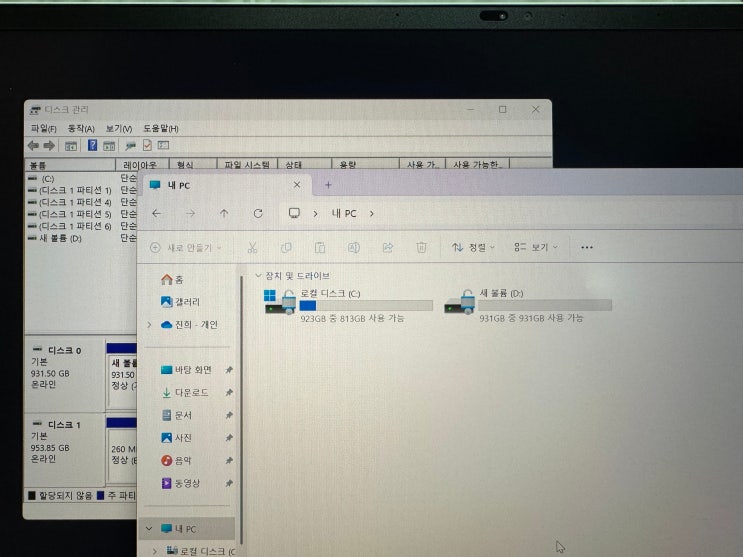Open 홈 in the navigation pane
This screenshot has width=743, height=557.
[x=172, y=280]
